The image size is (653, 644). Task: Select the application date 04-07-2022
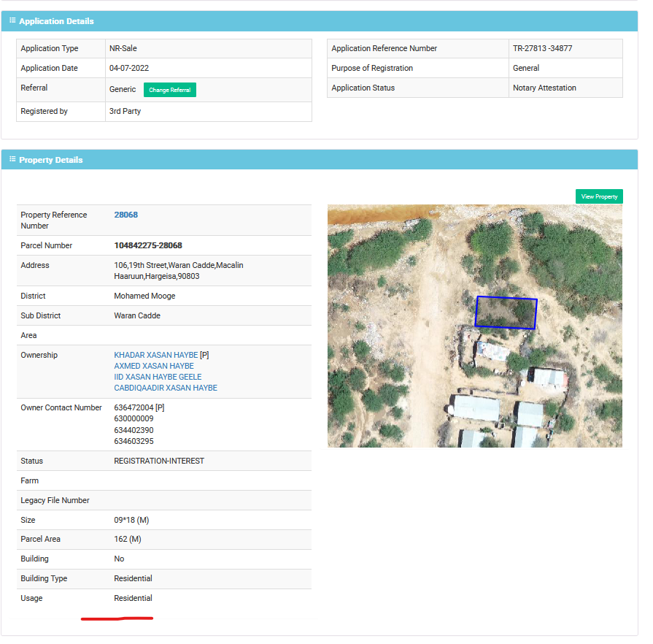tap(128, 68)
